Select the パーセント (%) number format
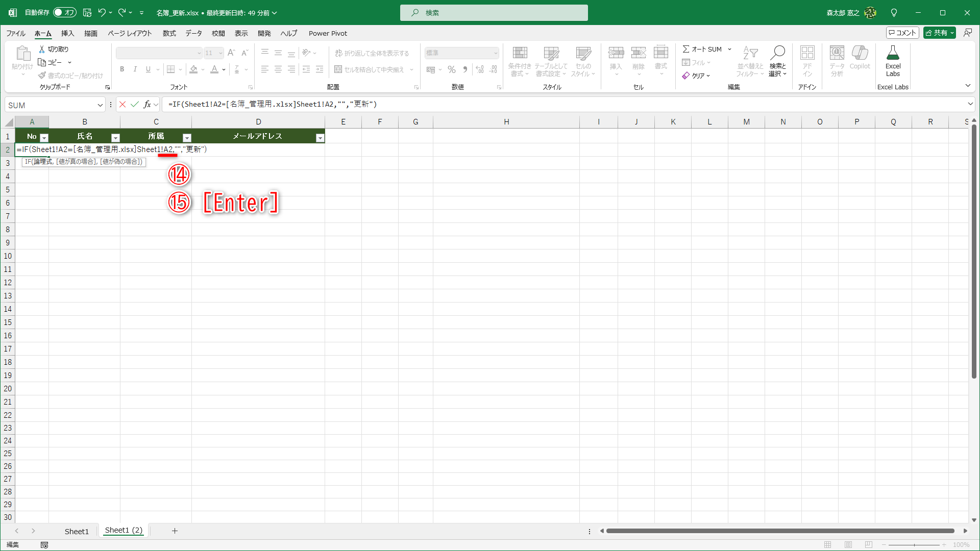 point(451,69)
